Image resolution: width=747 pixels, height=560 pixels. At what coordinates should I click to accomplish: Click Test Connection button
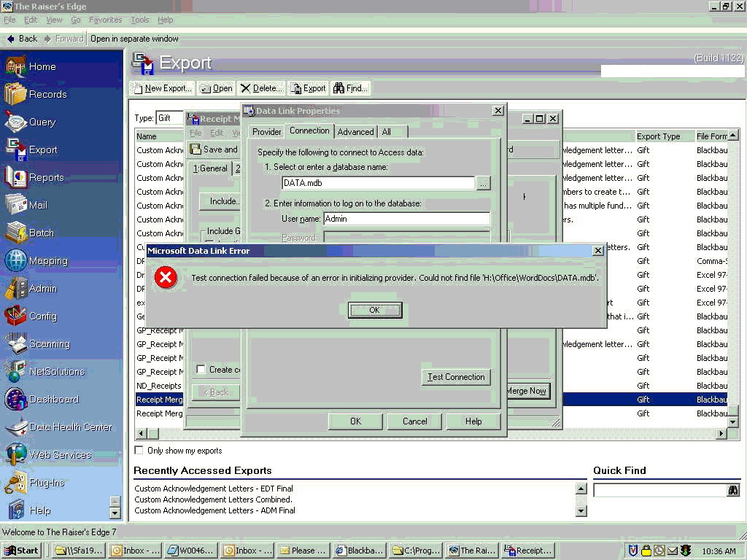pyautogui.click(x=456, y=377)
